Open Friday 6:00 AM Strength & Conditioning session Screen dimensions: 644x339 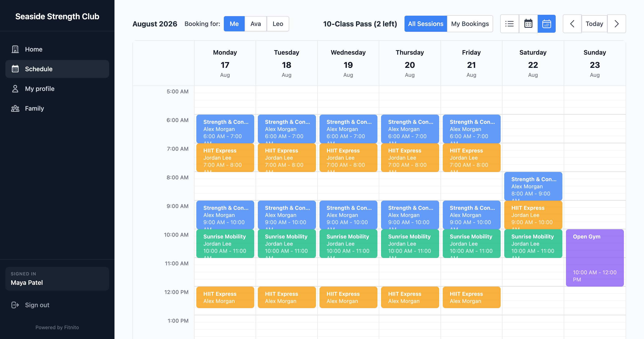coord(472,129)
